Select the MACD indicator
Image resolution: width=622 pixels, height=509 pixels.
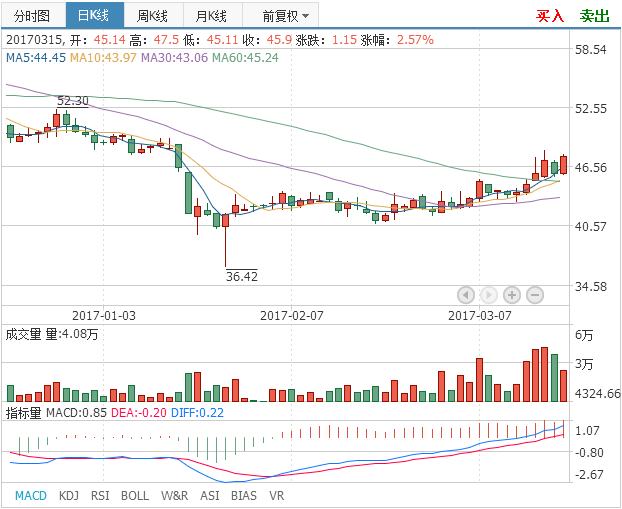click(x=30, y=495)
